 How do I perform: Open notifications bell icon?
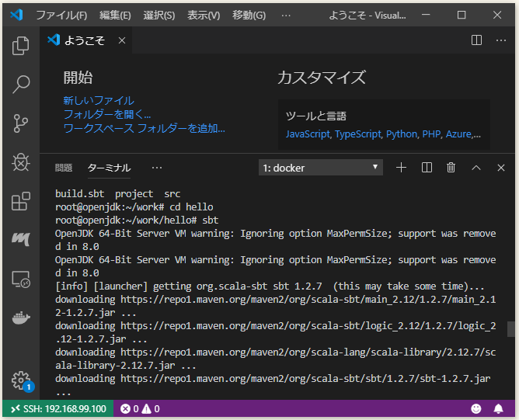coord(499,409)
